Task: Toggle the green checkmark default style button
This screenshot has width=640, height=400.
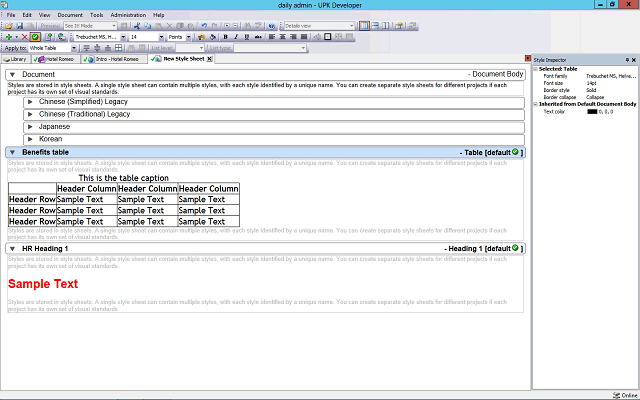Action: pos(34,37)
